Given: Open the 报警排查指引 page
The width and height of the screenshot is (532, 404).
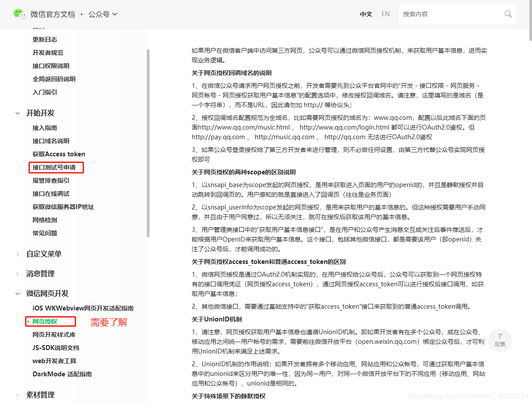Looking at the screenshot, I should pyautogui.click(x=51, y=180).
